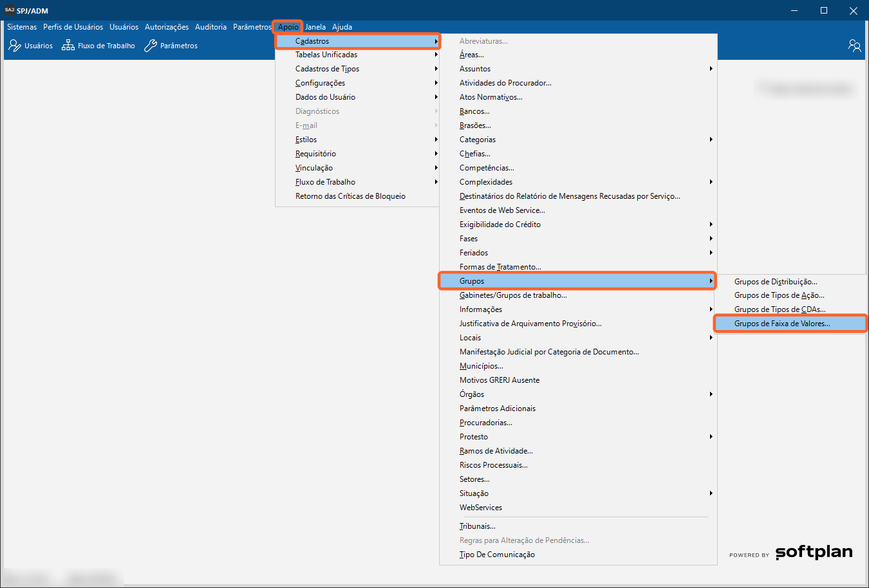The height and width of the screenshot is (588, 869).
Task: Open Municípios registration entry
Action: click(x=481, y=366)
